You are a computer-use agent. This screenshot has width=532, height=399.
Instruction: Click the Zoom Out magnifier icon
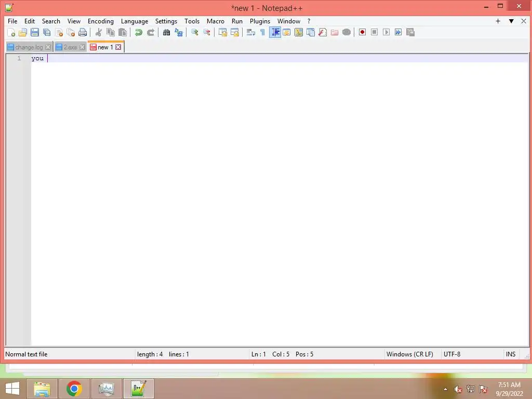tap(206, 32)
